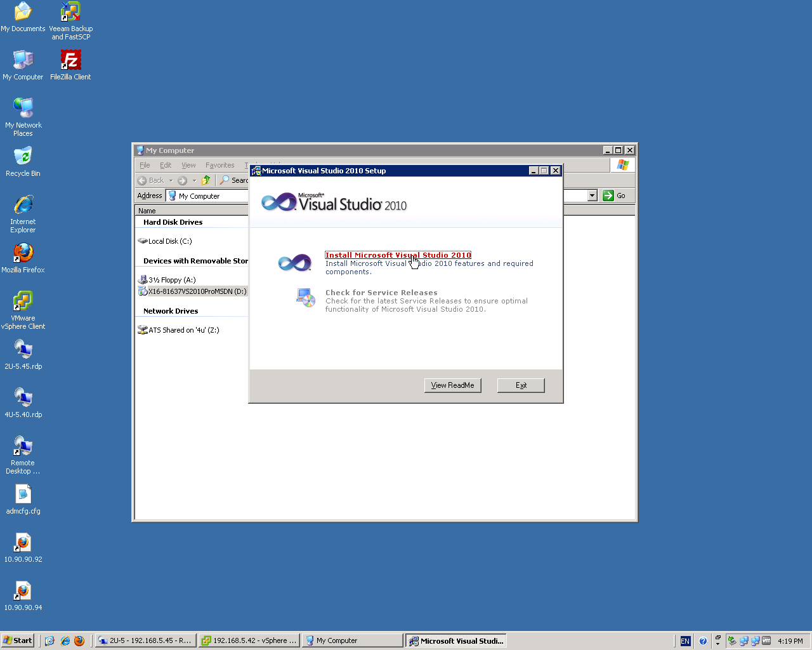The width and height of the screenshot is (812, 650).
Task: Select the admcfg.cfg file on the desktop
Action: pos(23,500)
